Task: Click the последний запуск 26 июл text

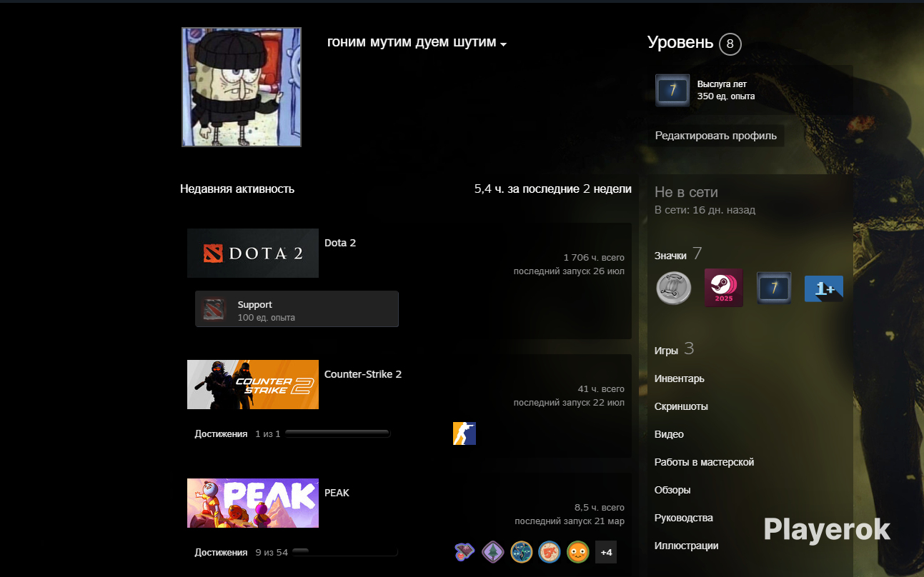Action: point(569,271)
